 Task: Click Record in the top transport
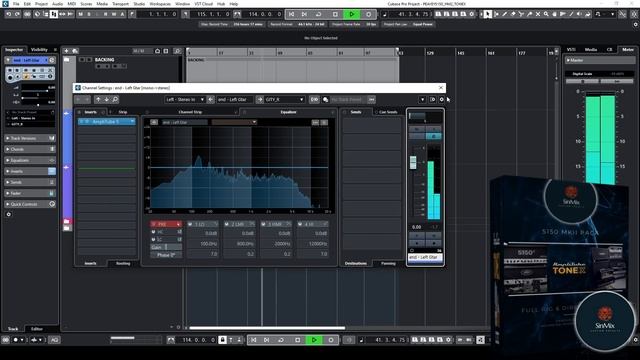click(x=369, y=14)
